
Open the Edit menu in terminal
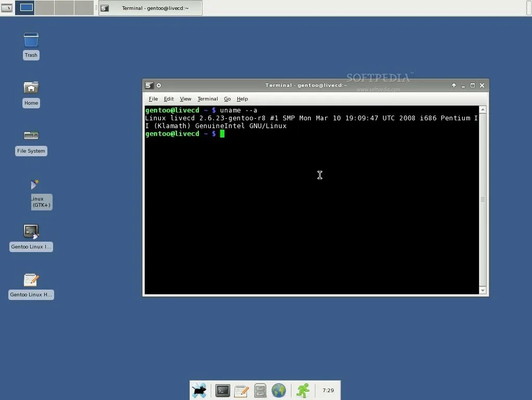point(169,99)
